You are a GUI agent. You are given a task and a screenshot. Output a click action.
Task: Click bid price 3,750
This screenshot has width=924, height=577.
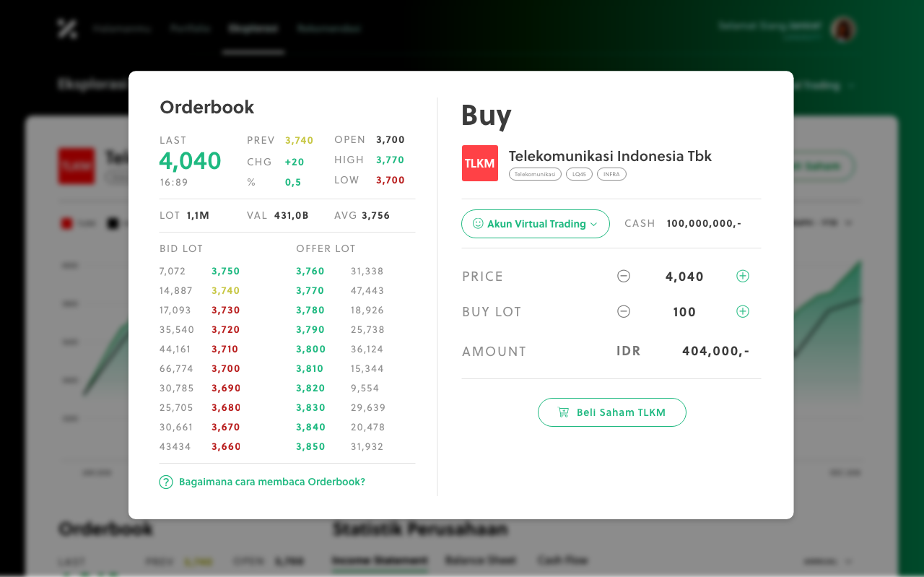pos(225,272)
